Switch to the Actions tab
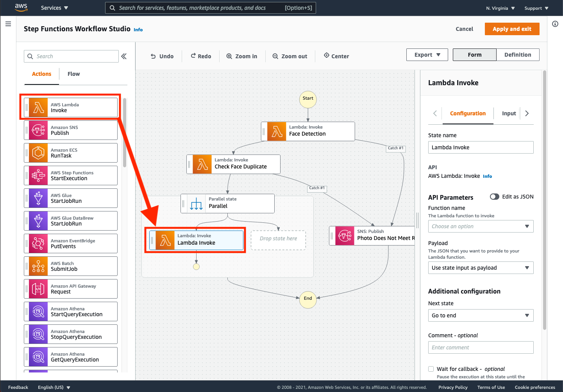563x392 pixels. pyautogui.click(x=41, y=74)
